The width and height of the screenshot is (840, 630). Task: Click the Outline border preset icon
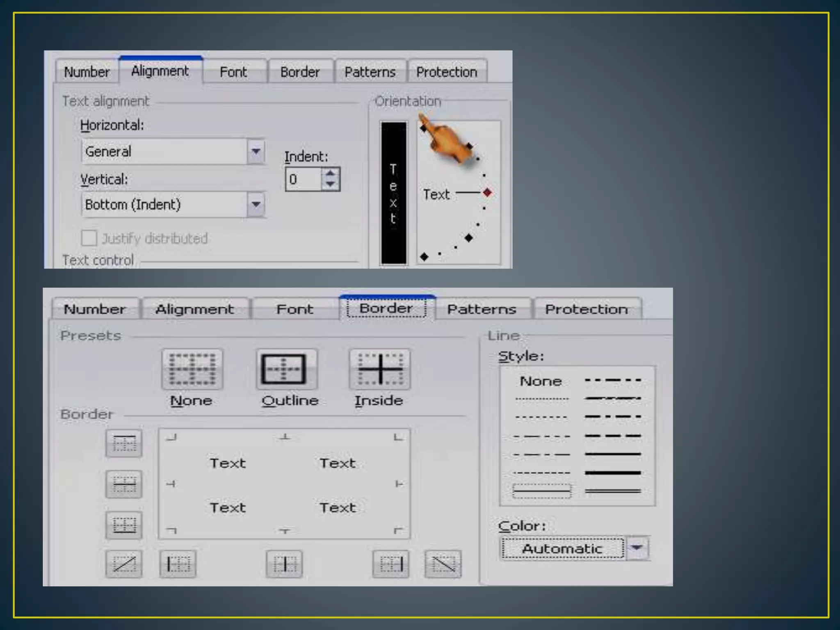click(x=286, y=369)
